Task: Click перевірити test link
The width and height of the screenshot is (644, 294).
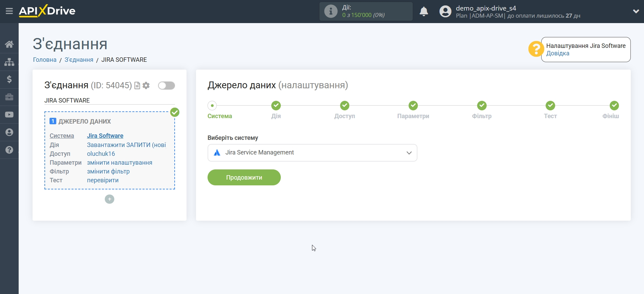Action: 103,180
